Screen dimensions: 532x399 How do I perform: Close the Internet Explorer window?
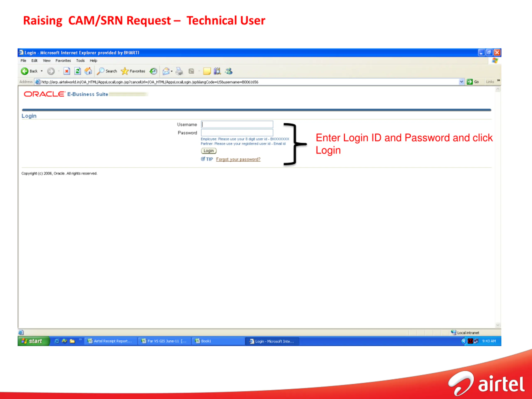(497, 52)
